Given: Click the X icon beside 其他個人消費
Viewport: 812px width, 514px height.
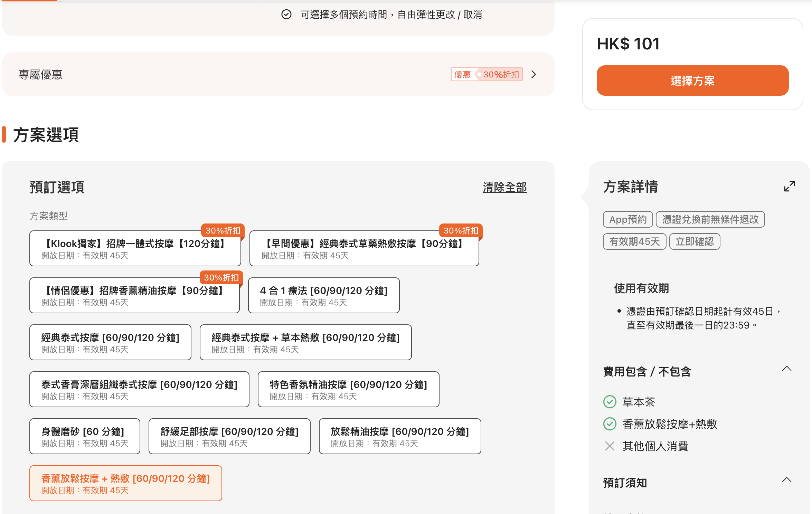Looking at the screenshot, I should click(610, 446).
